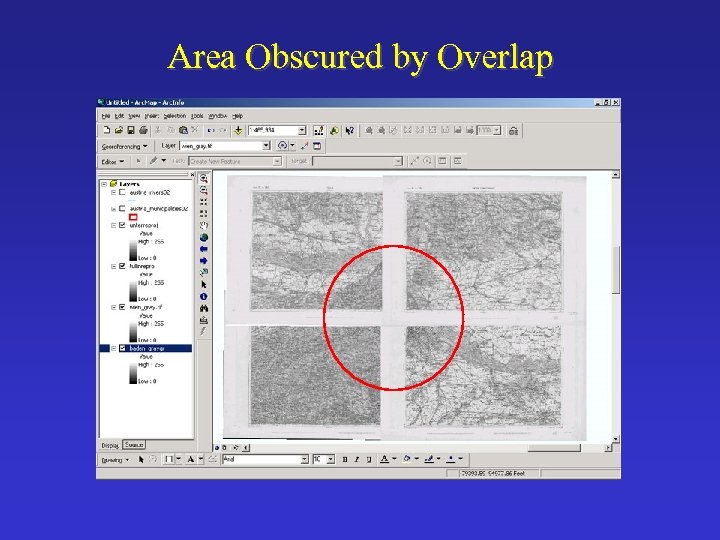Toggle italic text formatting
720x540 pixels.
point(357,459)
